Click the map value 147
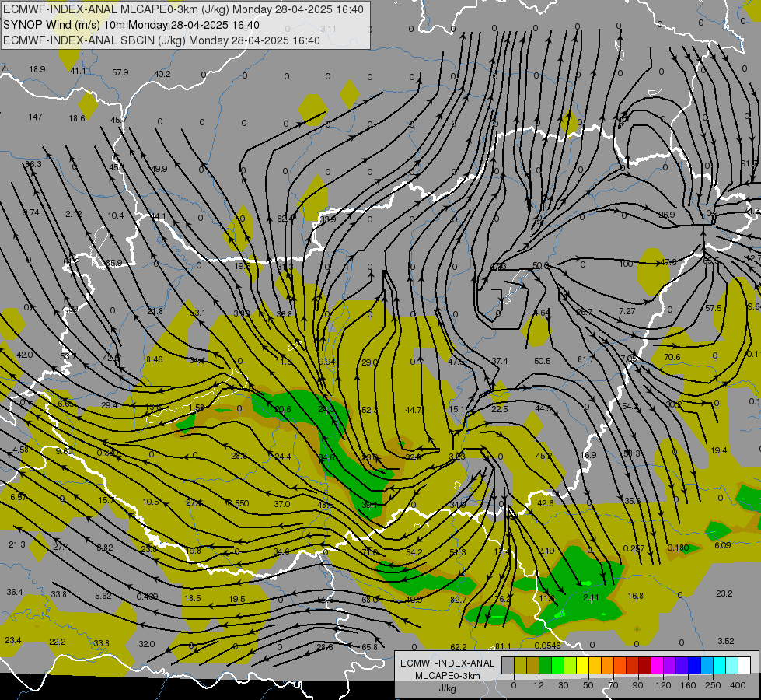 tap(36, 117)
